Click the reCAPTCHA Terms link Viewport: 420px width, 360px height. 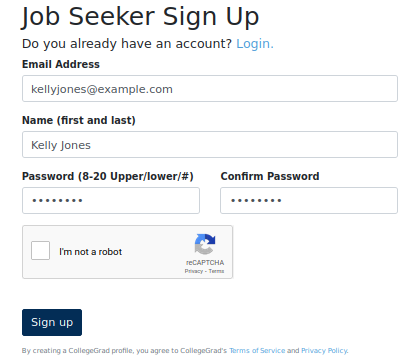click(216, 271)
